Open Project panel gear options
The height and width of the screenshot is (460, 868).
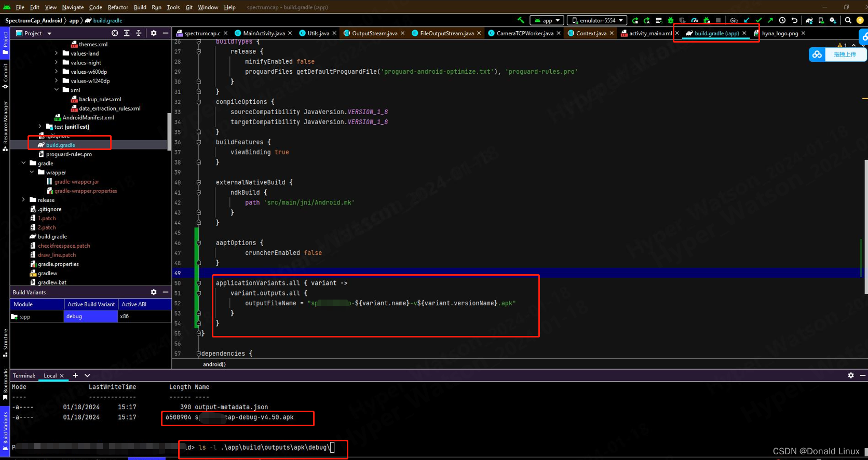pyautogui.click(x=154, y=33)
